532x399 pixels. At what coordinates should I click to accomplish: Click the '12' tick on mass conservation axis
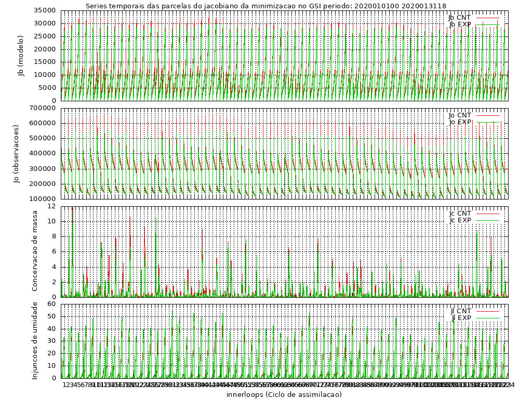tap(51, 206)
